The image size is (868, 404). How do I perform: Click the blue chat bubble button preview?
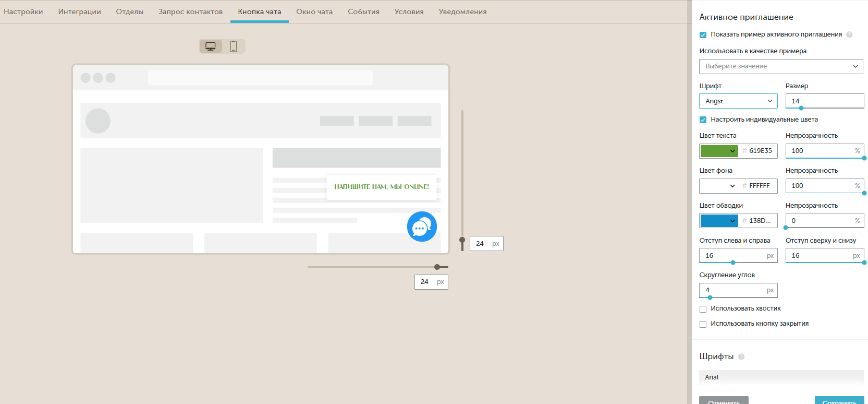point(422,227)
